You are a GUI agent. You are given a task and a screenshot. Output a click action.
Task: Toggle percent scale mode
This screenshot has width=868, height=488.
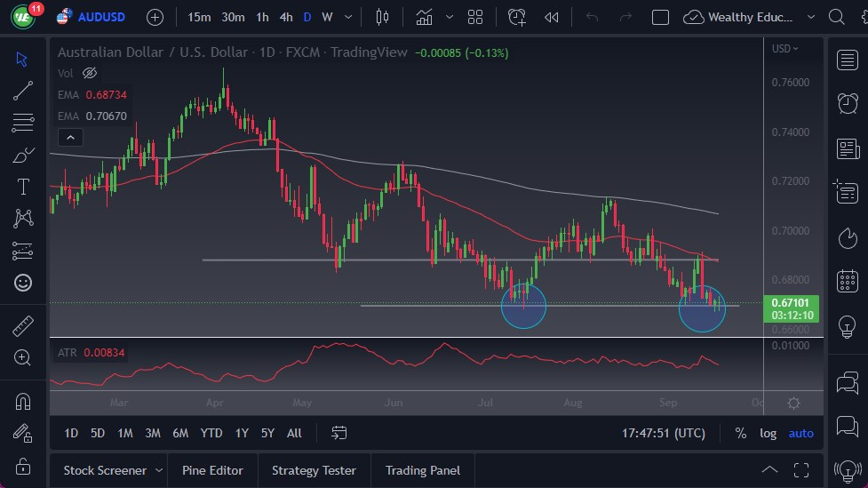[740, 433]
